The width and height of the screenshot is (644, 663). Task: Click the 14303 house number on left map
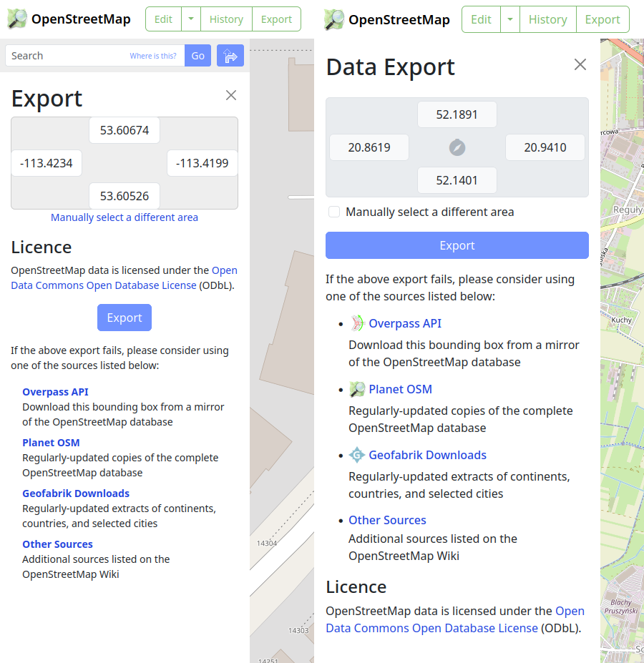point(298,630)
